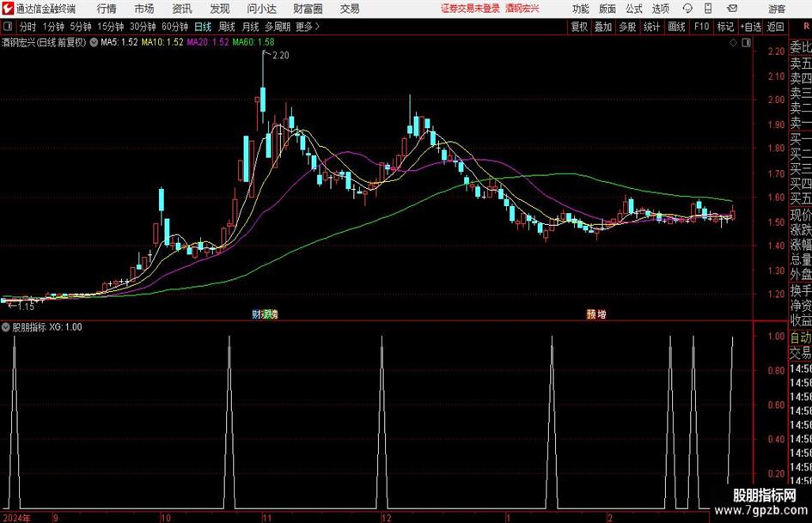
Task: Click the 2.20 high price annotation
Action: [x=280, y=56]
